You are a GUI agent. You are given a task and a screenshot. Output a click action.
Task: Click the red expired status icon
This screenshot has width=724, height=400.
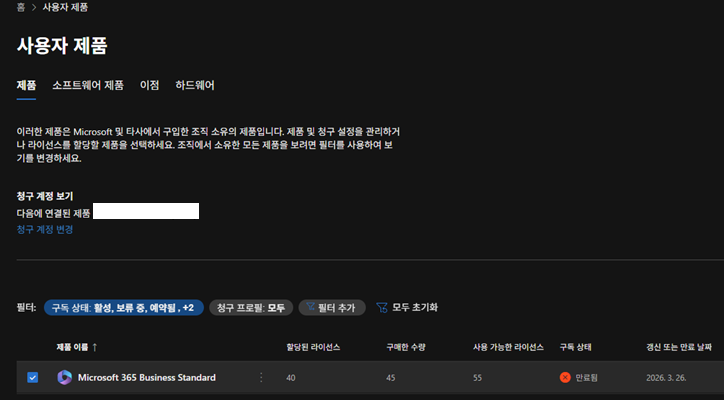click(565, 377)
